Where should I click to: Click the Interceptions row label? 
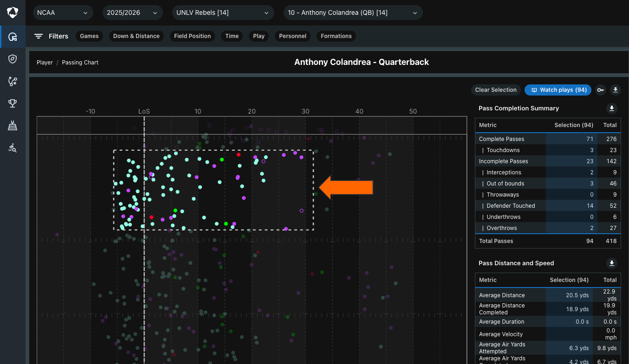504,172
